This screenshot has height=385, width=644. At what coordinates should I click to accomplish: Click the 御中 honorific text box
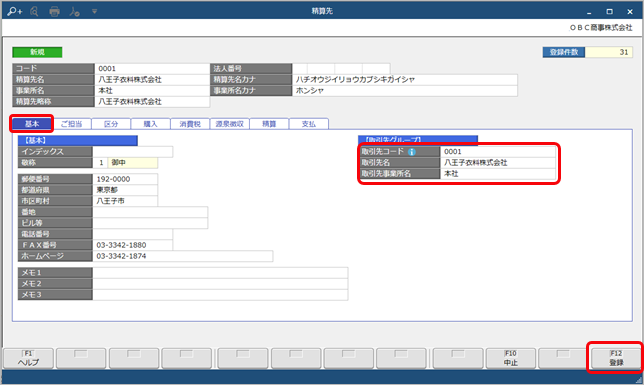(x=133, y=163)
